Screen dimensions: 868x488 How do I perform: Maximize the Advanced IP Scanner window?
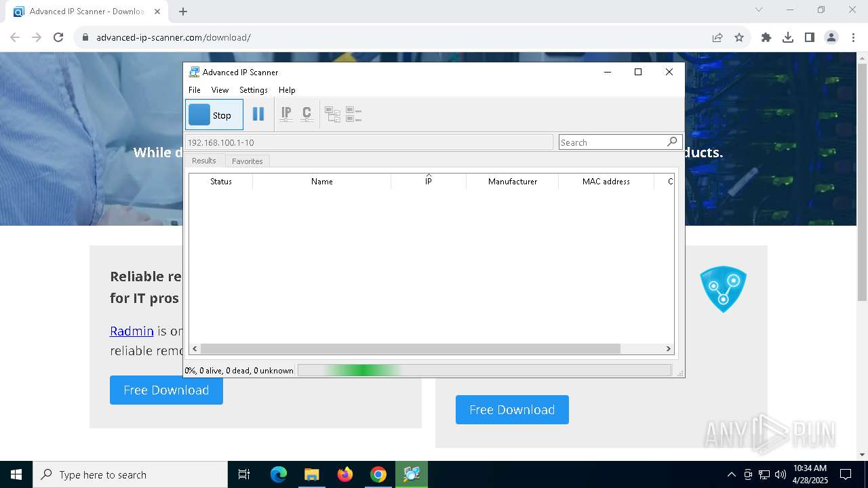pyautogui.click(x=637, y=72)
